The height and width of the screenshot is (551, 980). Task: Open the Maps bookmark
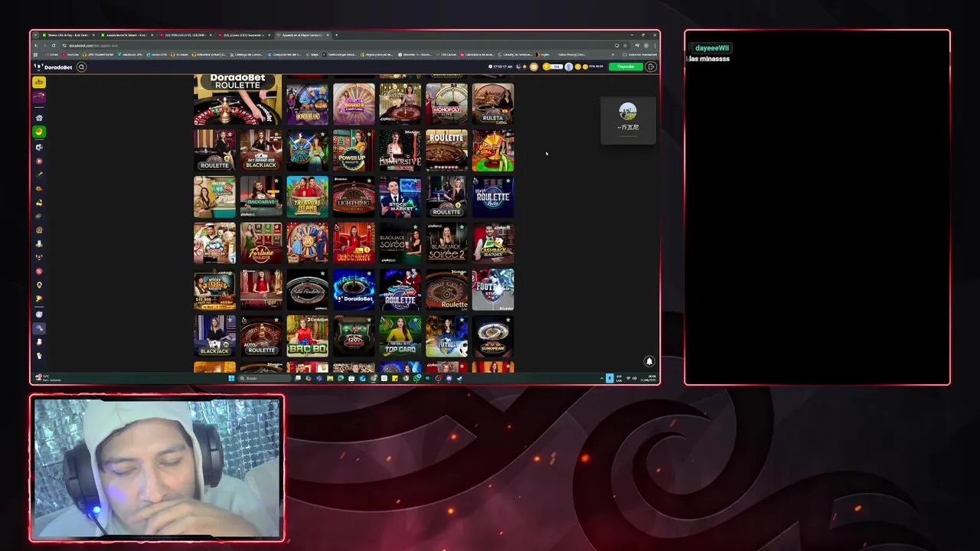coord(313,54)
